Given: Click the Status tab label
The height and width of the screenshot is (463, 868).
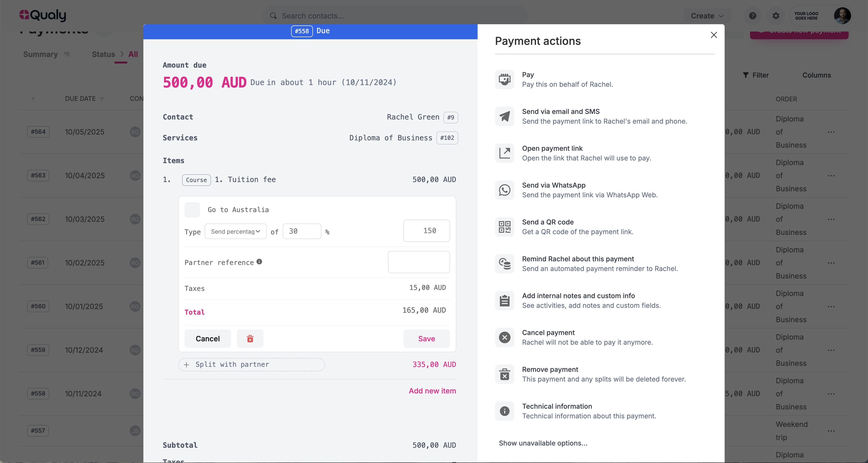Looking at the screenshot, I should [103, 54].
